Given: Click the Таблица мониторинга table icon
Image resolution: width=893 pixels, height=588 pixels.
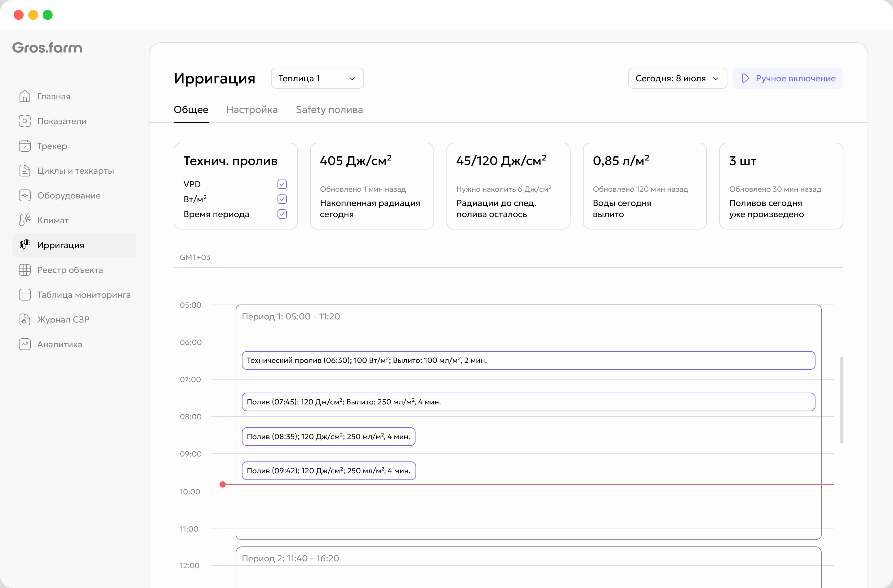Looking at the screenshot, I should [x=25, y=295].
